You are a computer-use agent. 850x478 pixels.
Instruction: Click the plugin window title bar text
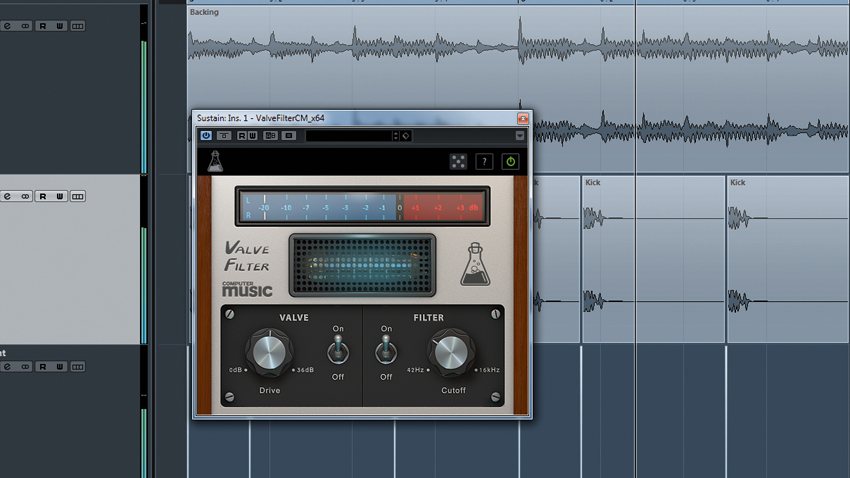260,118
